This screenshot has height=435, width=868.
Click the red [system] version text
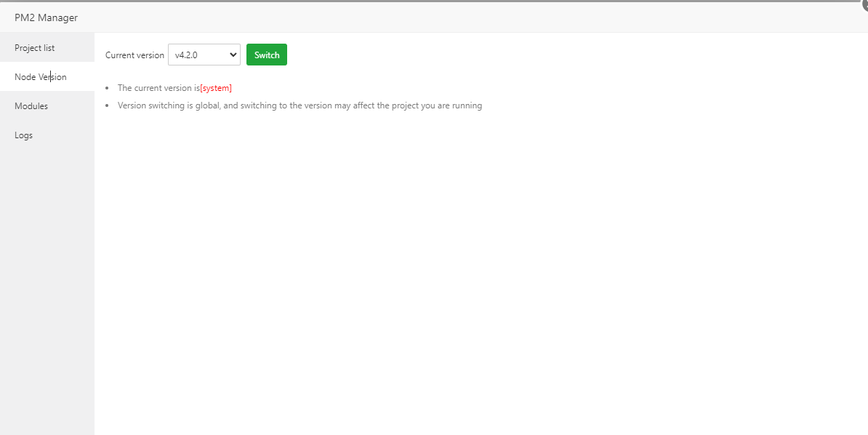tap(216, 88)
